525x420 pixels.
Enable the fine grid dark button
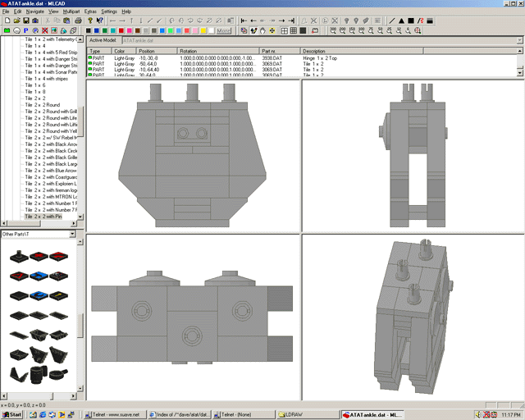pyautogui.click(x=304, y=31)
